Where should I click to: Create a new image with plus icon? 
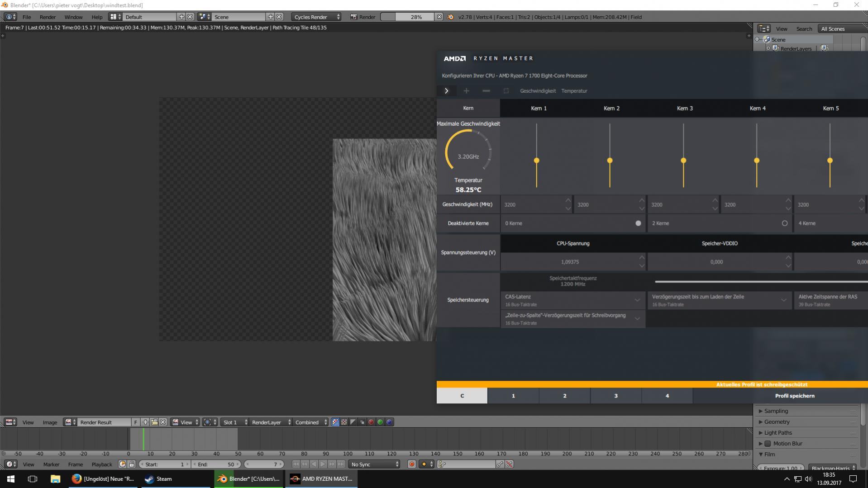pos(145,422)
